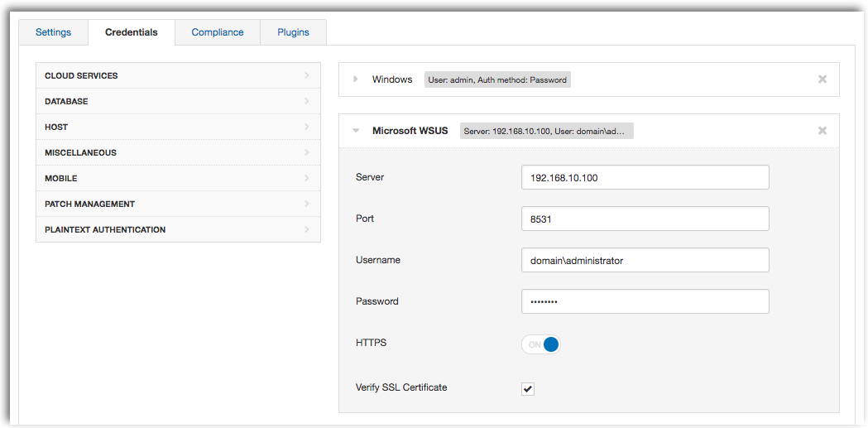Screen dimensions: 868x428
Task: Click the Database category chevron
Action: (x=307, y=101)
